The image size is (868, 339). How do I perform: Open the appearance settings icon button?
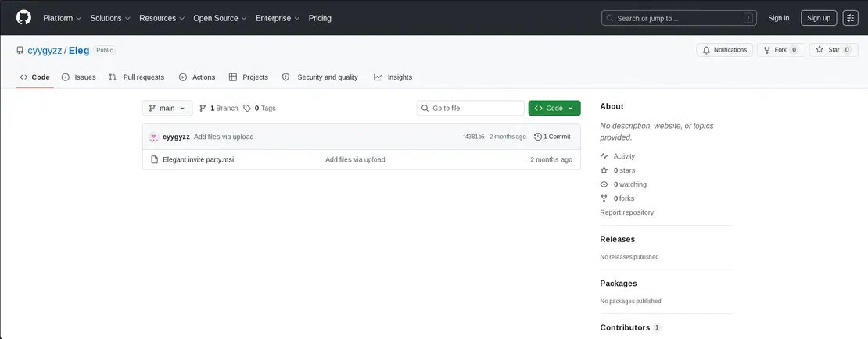pyautogui.click(x=850, y=18)
